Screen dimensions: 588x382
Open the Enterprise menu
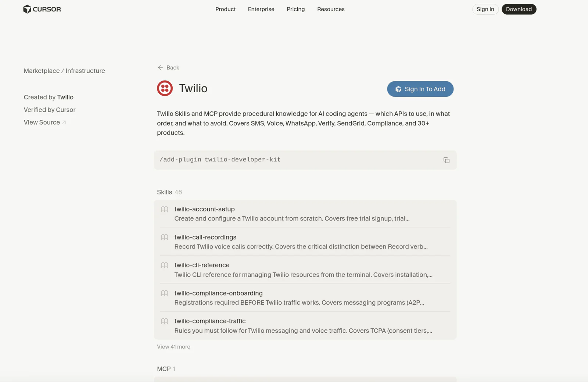(x=261, y=9)
